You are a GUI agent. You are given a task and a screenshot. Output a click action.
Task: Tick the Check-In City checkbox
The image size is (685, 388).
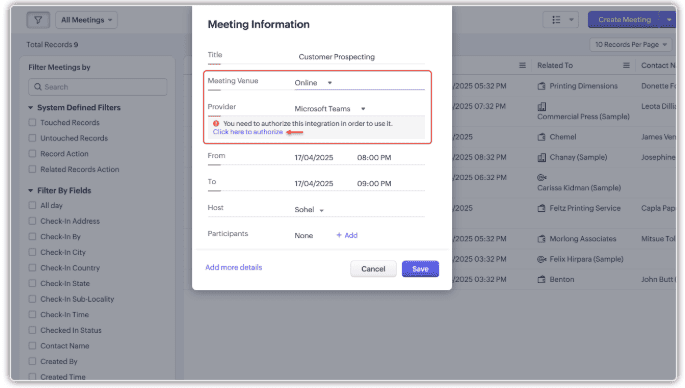(32, 252)
